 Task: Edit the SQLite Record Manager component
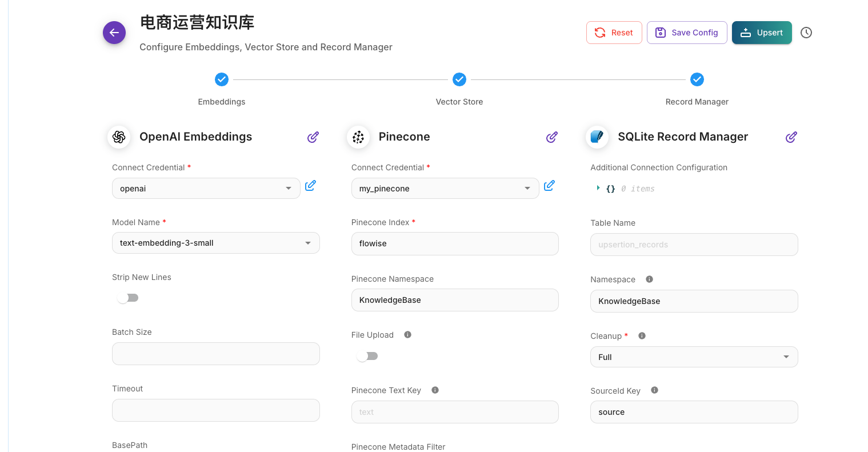click(x=791, y=137)
